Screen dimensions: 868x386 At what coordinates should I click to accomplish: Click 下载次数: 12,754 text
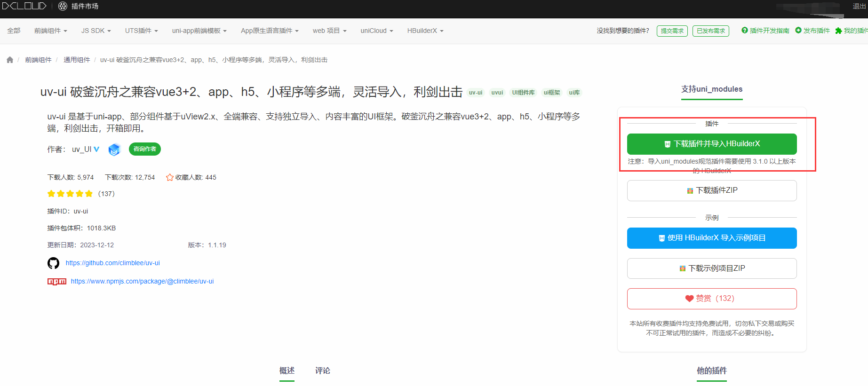[x=130, y=177]
